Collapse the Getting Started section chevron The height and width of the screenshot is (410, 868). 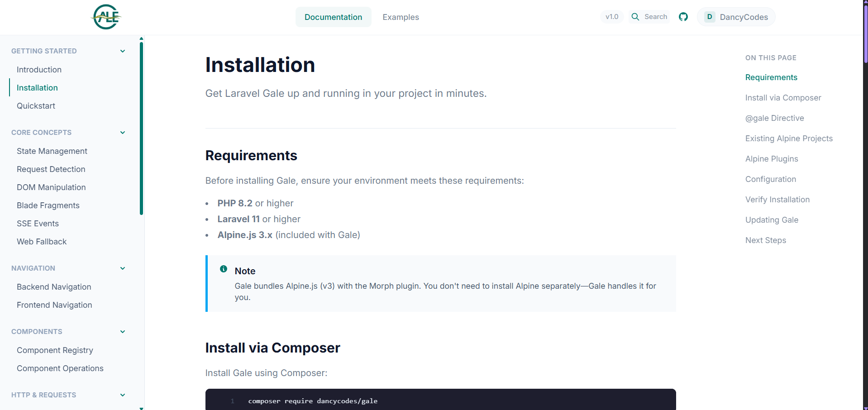tap(123, 51)
